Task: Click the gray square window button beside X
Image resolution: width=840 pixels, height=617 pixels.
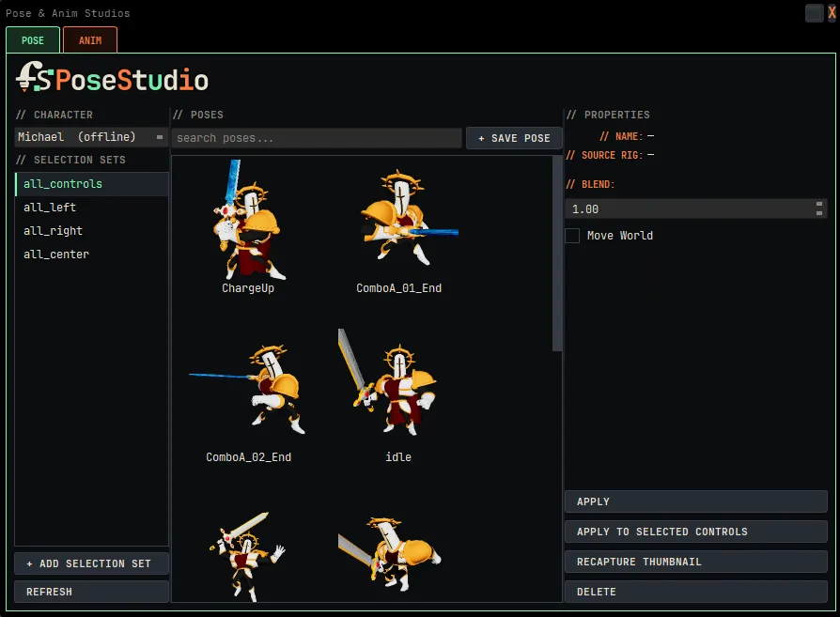Action: click(x=815, y=13)
